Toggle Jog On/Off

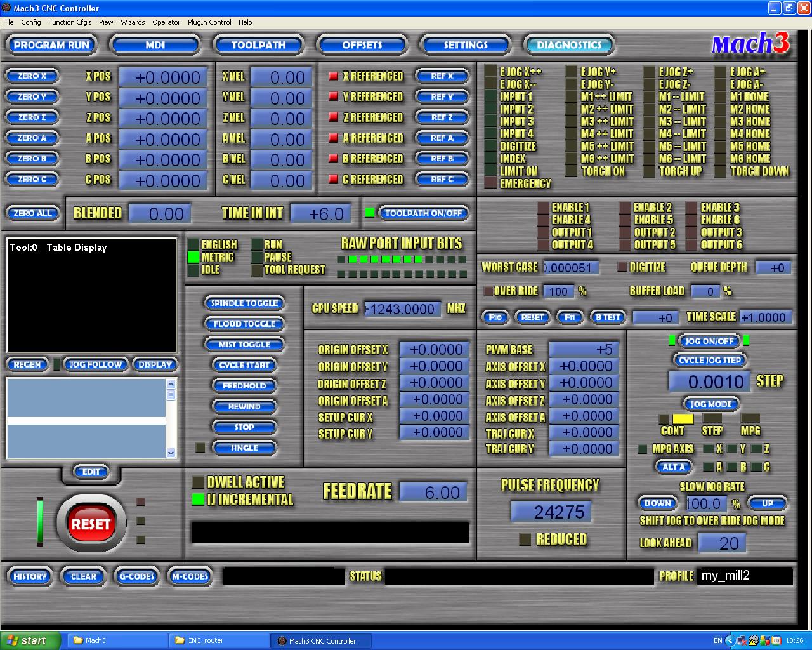pos(709,341)
